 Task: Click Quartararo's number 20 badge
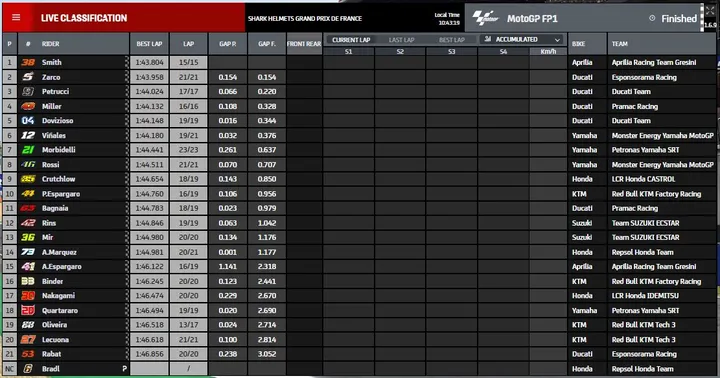pos(28,310)
